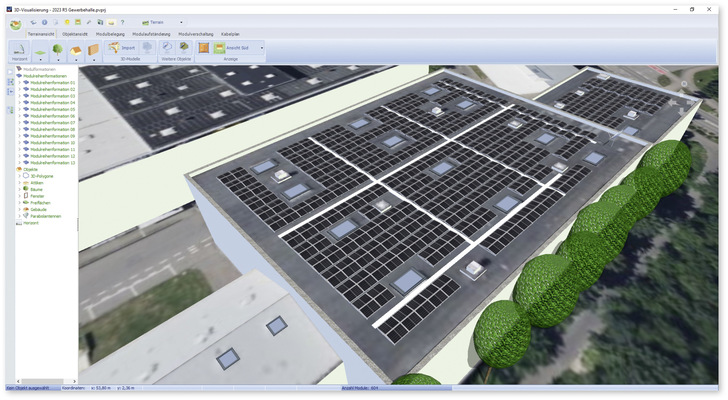Select the Parabolantennen tree item
Image resolution: width=728 pixels, height=400 pixels.
[43, 216]
